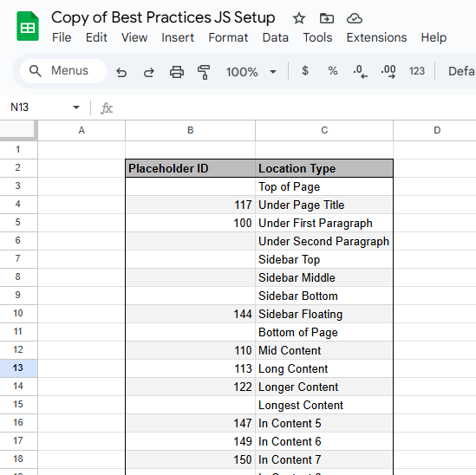This screenshot has height=475, width=476.
Task: Increase decimal places
Action: tap(388, 72)
